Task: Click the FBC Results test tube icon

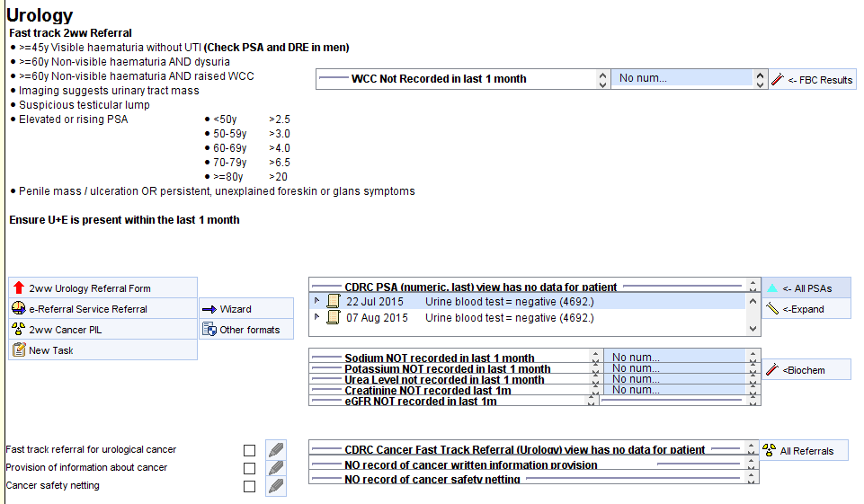Action: [x=778, y=79]
